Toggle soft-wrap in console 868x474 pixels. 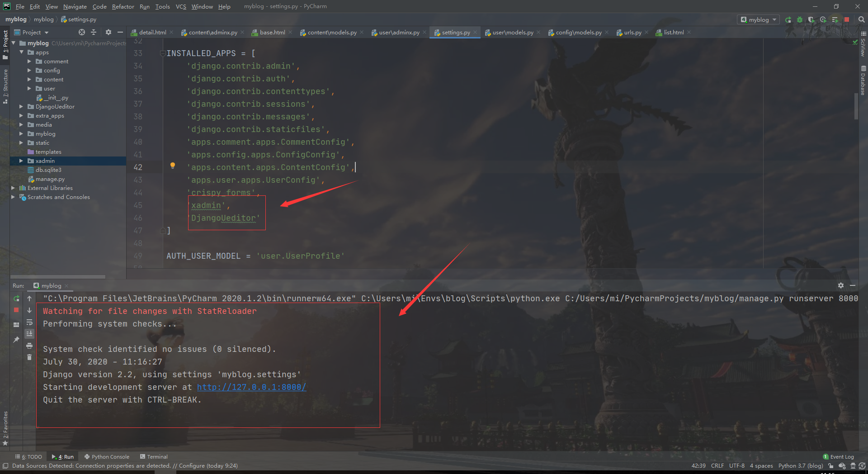29,322
